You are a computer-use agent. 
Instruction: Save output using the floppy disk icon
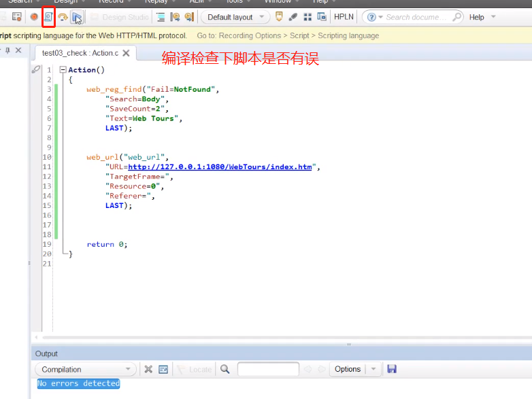click(x=392, y=369)
